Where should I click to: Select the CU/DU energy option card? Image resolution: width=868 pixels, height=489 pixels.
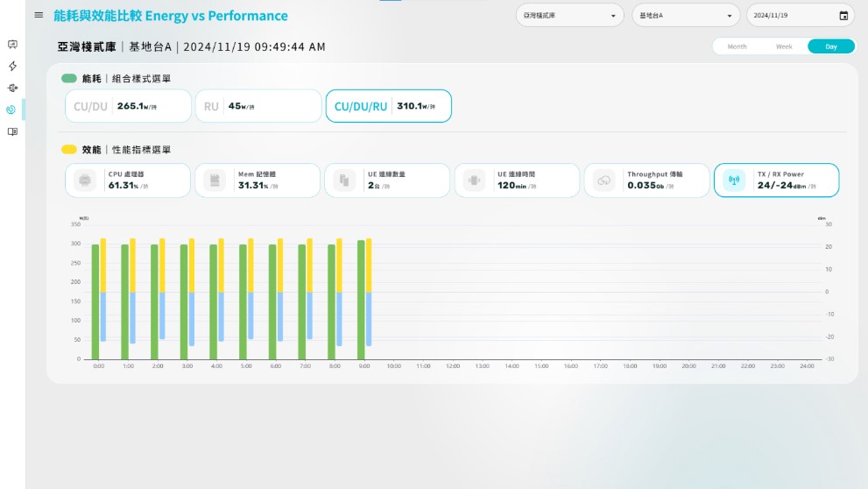tap(128, 106)
